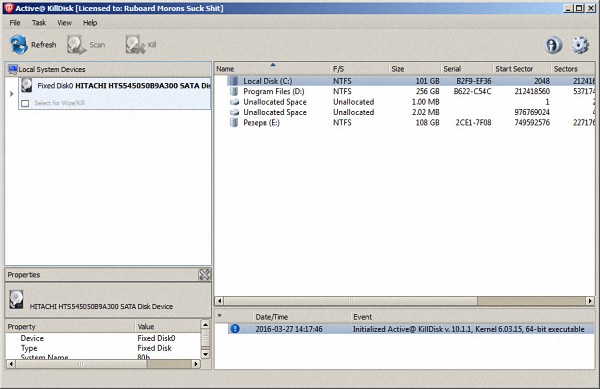Click the Date/Time log column header
Viewport: 600px width, 389px height.
pos(301,317)
